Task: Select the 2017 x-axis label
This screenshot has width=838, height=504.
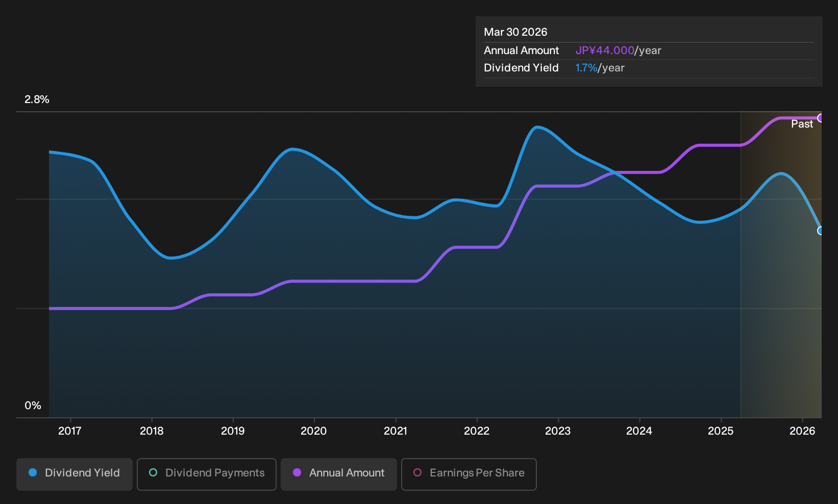Action: pyautogui.click(x=70, y=431)
